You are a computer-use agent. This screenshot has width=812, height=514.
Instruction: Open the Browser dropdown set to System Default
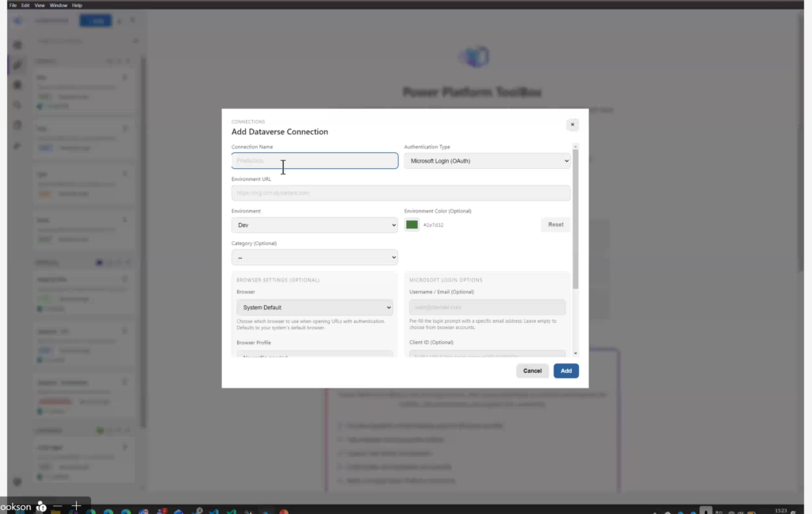tap(315, 307)
